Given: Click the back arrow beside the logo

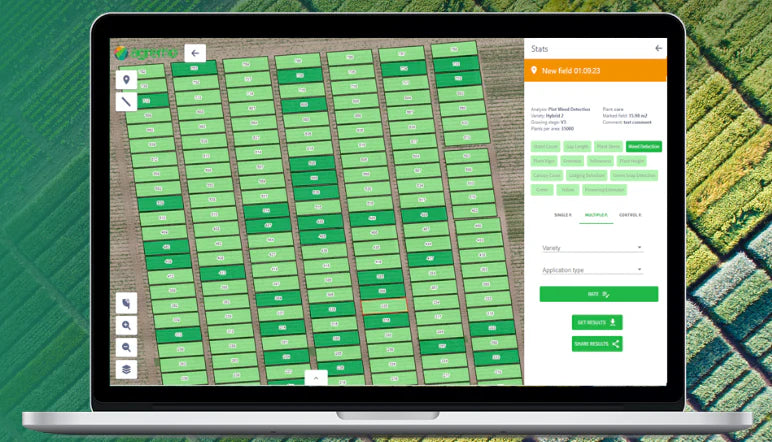Looking at the screenshot, I should [195, 53].
